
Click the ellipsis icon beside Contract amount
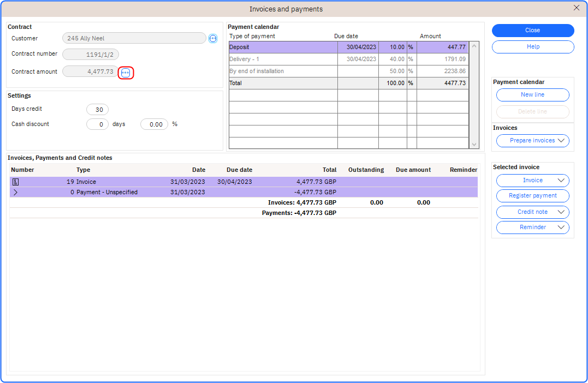click(126, 72)
